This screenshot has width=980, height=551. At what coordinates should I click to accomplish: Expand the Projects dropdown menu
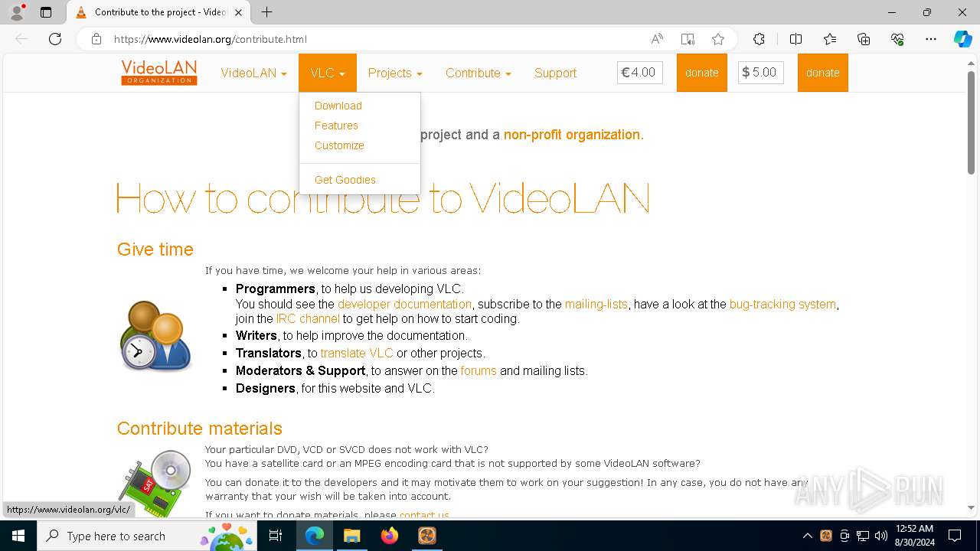point(395,73)
